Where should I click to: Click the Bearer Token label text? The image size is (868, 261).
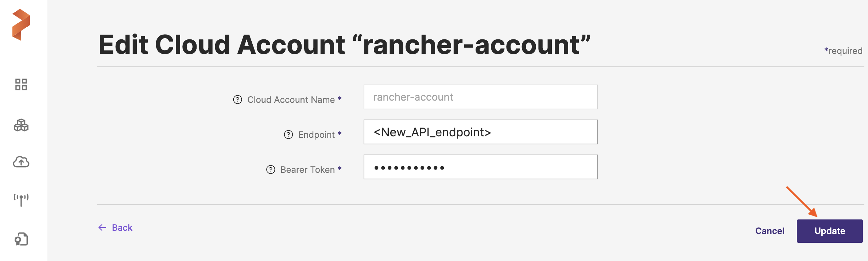(307, 170)
